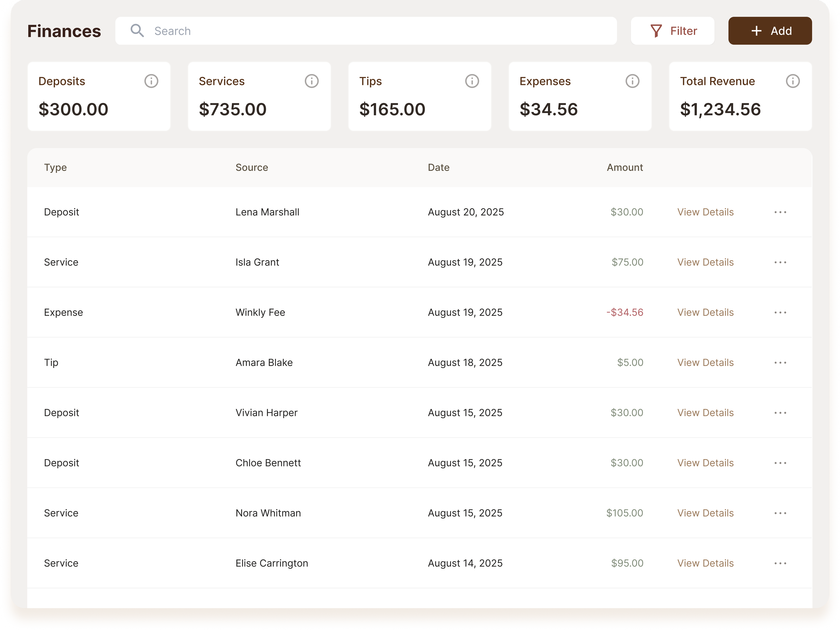Open more options for Lena Marshall row

point(780,212)
